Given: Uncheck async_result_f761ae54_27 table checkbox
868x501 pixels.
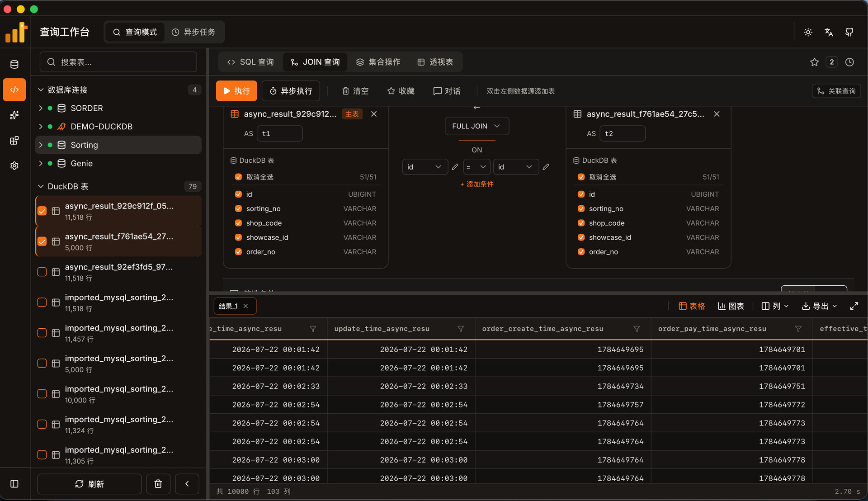Looking at the screenshot, I should click(42, 241).
